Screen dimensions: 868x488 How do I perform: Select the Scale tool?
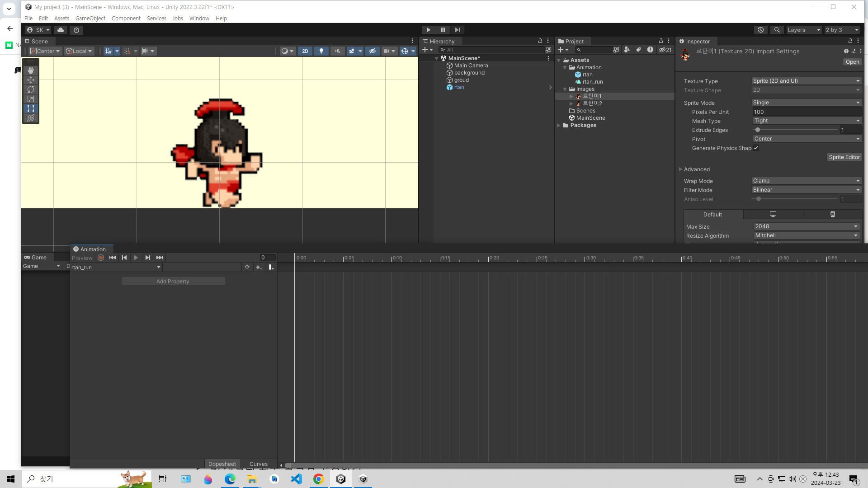[x=31, y=99]
